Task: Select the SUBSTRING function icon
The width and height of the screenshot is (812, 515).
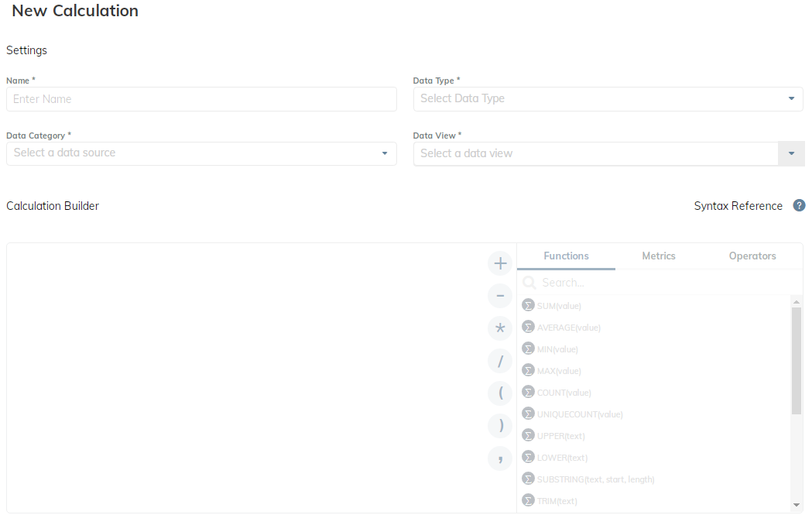Action: click(x=529, y=479)
